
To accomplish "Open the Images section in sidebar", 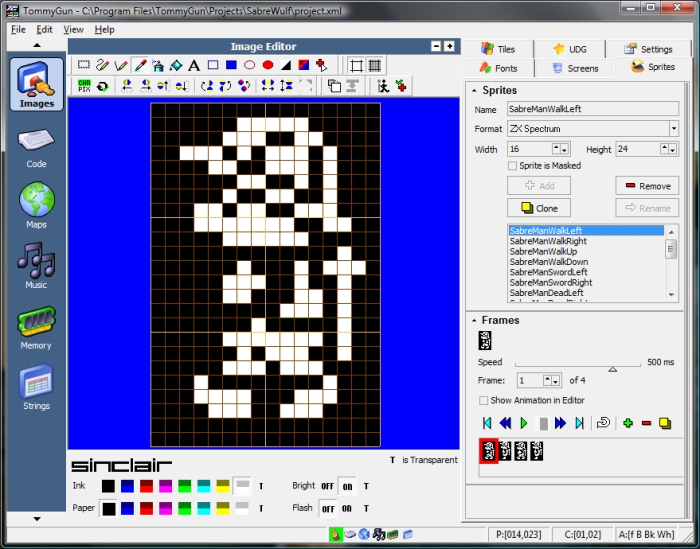I will [37, 84].
